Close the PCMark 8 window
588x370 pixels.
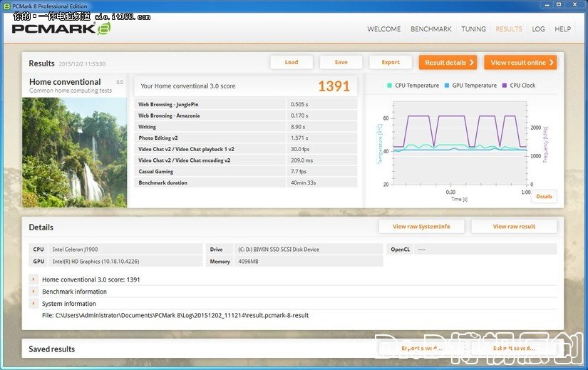(574, 5)
